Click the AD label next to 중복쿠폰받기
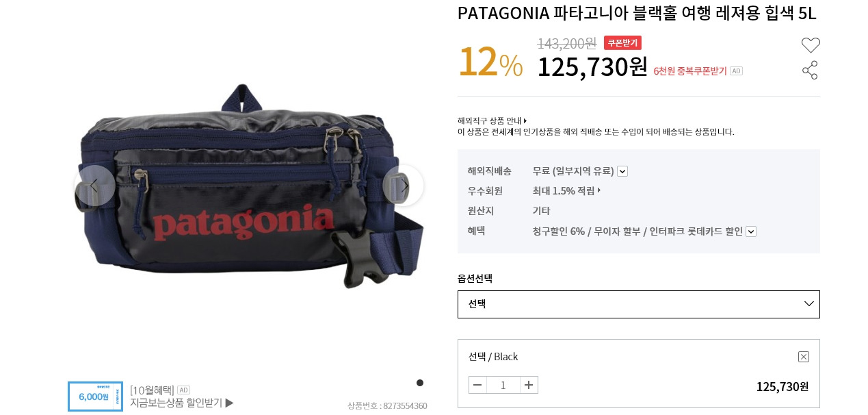The image size is (868, 415). (736, 71)
